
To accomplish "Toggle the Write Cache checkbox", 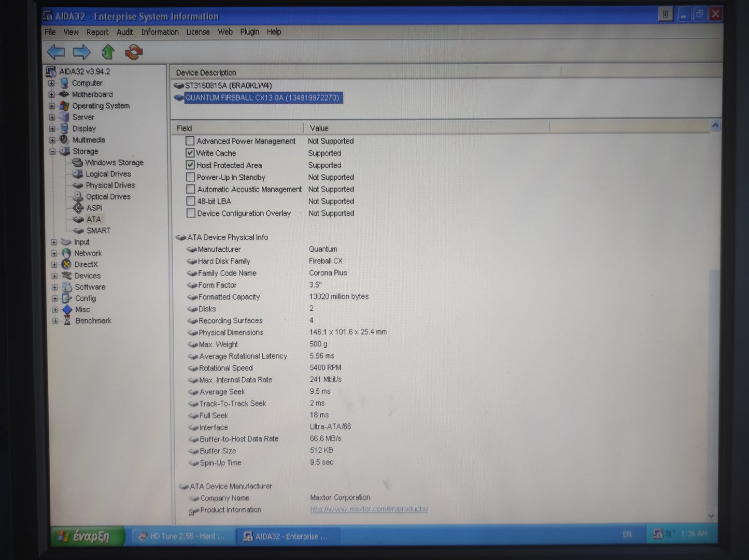I will (x=190, y=153).
